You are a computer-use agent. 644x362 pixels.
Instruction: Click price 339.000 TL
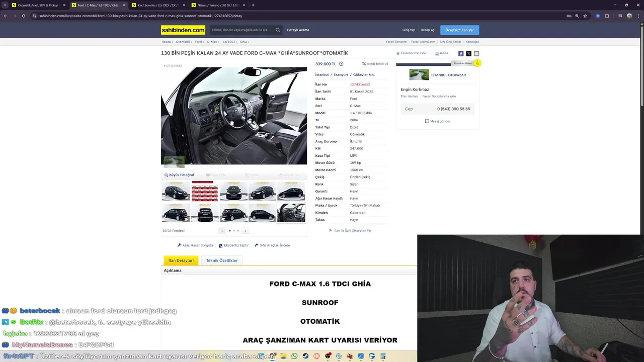tap(326, 64)
